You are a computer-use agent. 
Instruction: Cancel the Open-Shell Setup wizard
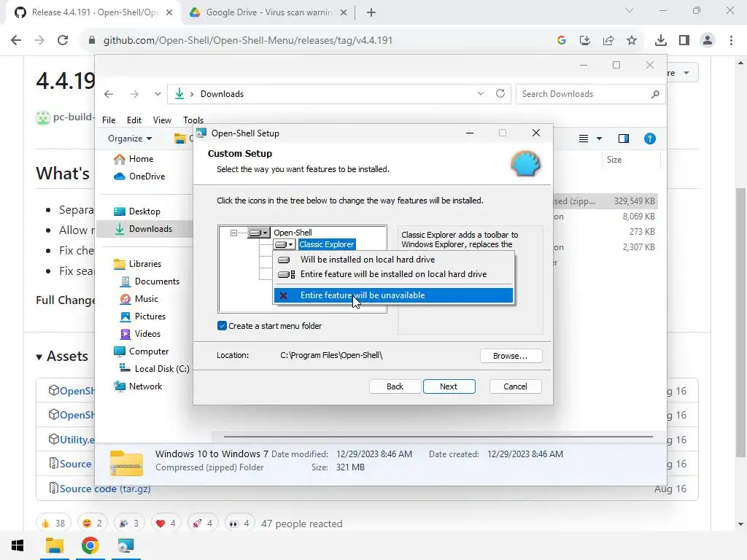point(515,386)
